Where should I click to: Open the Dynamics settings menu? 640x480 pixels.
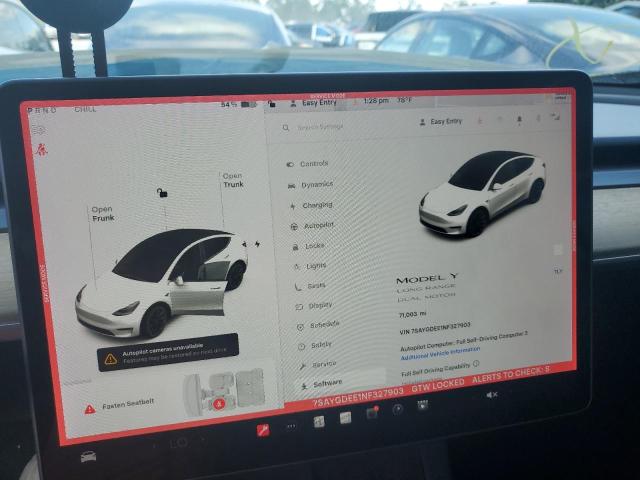pos(311,184)
